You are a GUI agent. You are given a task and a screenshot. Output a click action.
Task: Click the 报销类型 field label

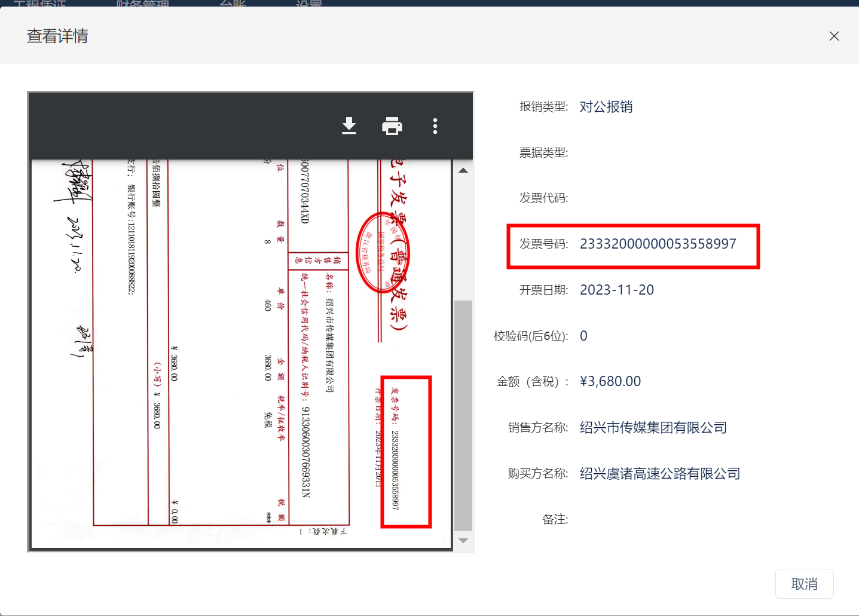click(543, 106)
